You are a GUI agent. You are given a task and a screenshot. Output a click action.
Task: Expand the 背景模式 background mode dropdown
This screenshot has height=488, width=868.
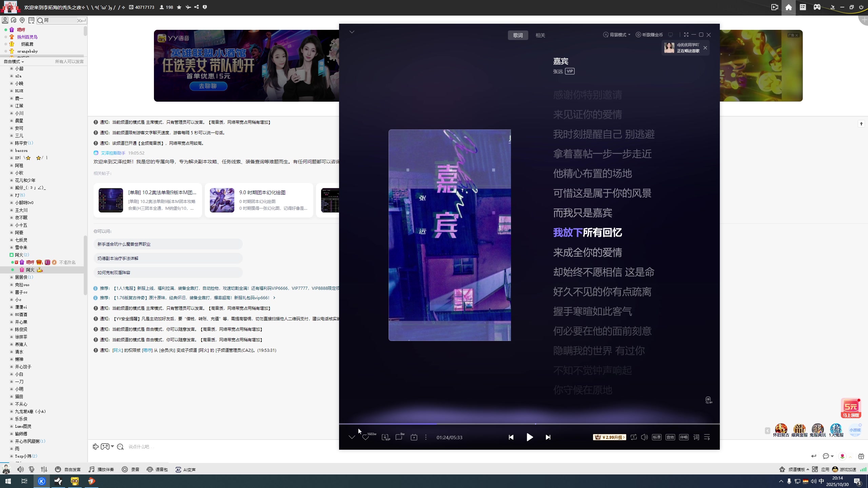pos(617,35)
